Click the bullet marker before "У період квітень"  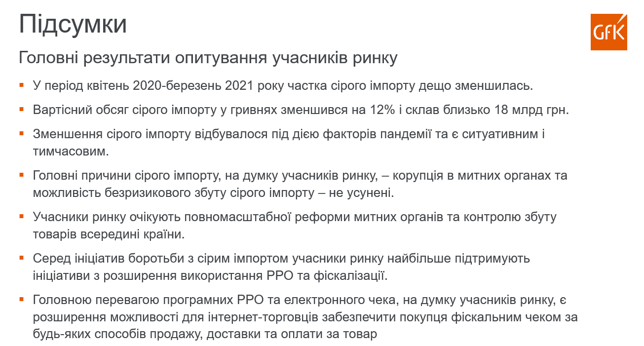click(x=22, y=84)
